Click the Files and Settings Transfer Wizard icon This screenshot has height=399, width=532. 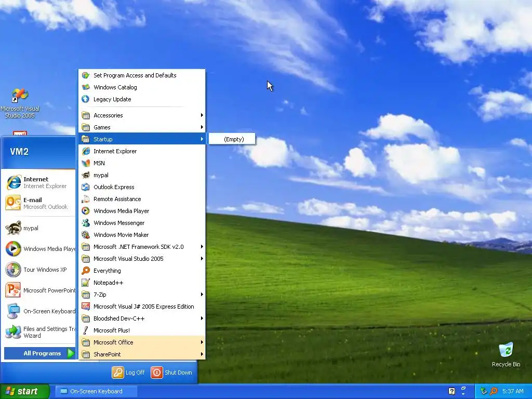13,332
